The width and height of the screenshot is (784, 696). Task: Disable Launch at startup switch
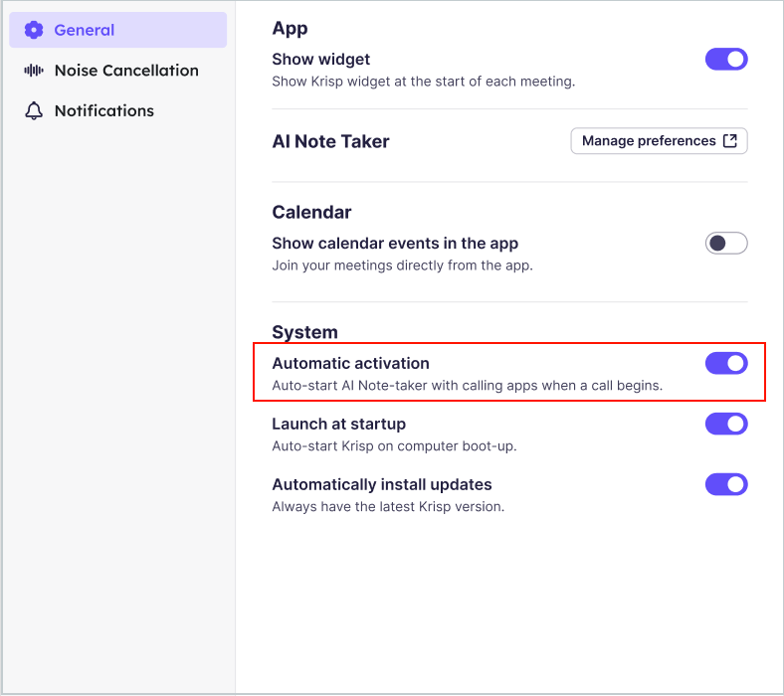[x=726, y=424]
